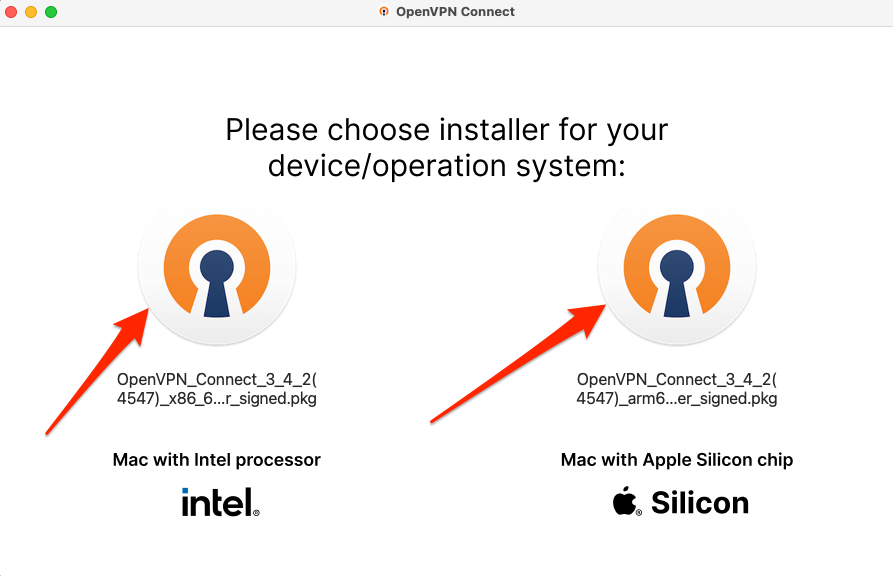Click the "device/operation system:" heading line
This screenshot has width=893, height=576.
pos(447,165)
